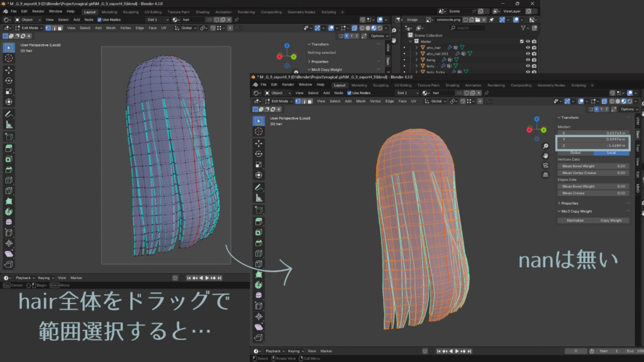The width and height of the screenshot is (644, 362).
Task: Click zoom magnifier icon in front viewport
Action: [545, 146]
